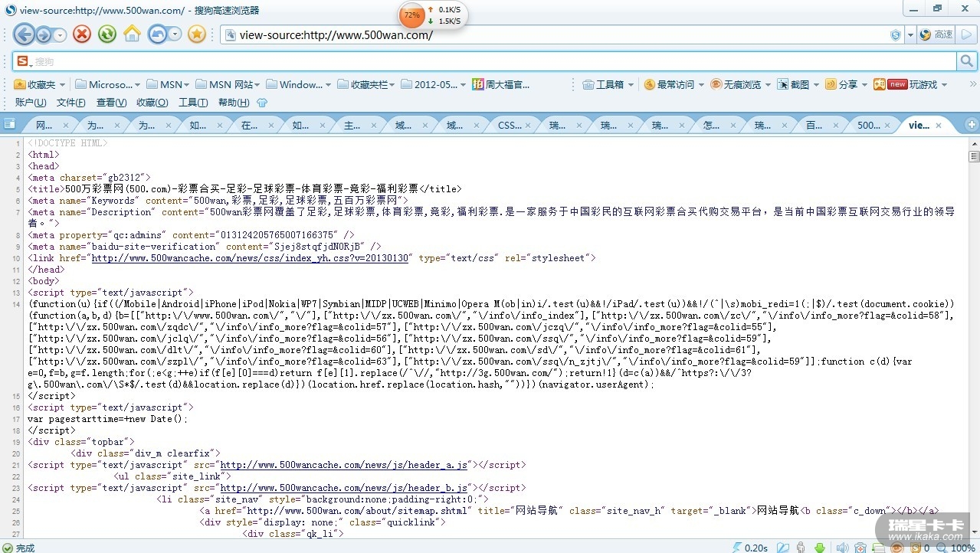Expand the forward history dropdown arrow
Image resolution: width=980 pixels, height=553 pixels.
(59, 34)
